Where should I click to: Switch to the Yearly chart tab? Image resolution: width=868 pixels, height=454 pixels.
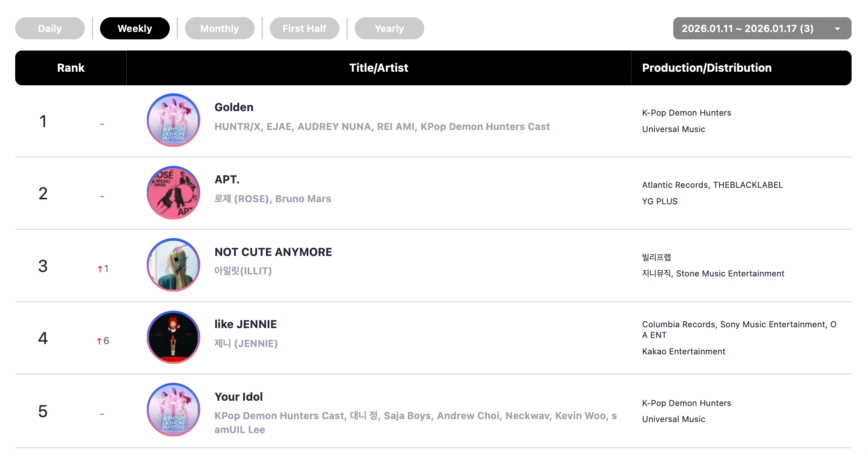pyautogui.click(x=389, y=29)
